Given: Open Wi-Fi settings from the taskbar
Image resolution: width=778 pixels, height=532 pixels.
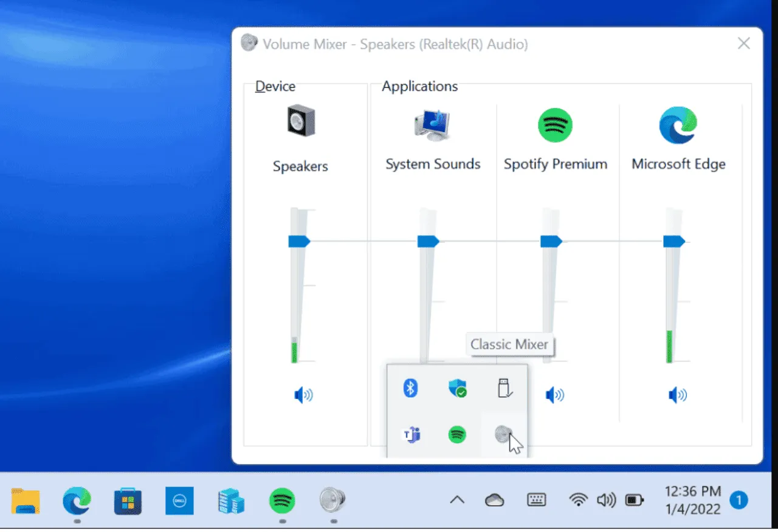Looking at the screenshot, I should pos(578,499).
